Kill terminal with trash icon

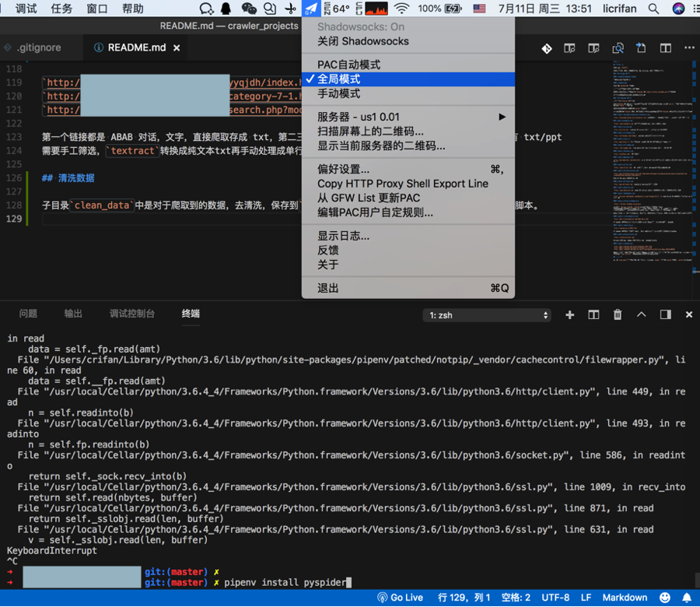click(618, 315)
